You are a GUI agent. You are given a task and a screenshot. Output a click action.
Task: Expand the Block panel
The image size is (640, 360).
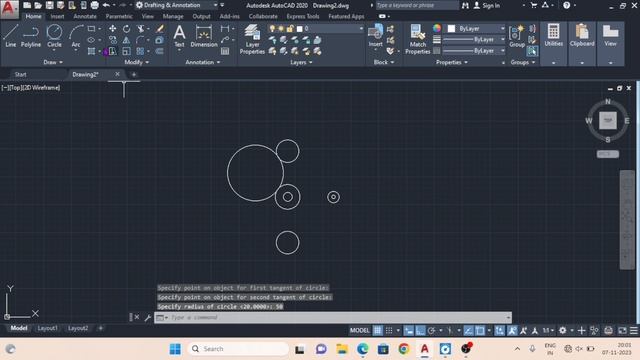(x=384, y=62)
